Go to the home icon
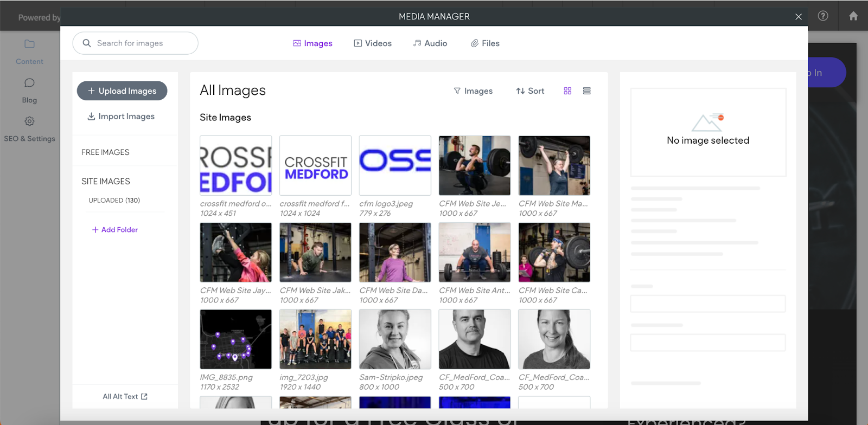868x425 pixels. (x=853, y=16)
